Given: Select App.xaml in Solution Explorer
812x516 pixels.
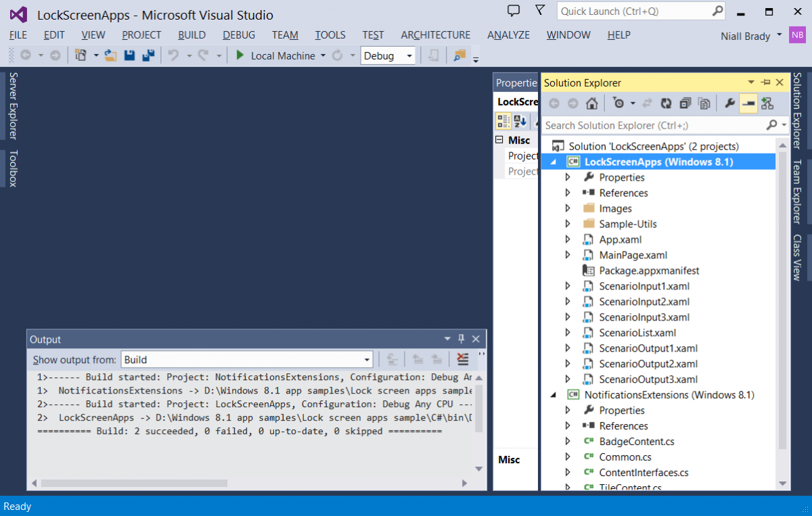Looking at the screenshot, I should click(x=621, y=239).
